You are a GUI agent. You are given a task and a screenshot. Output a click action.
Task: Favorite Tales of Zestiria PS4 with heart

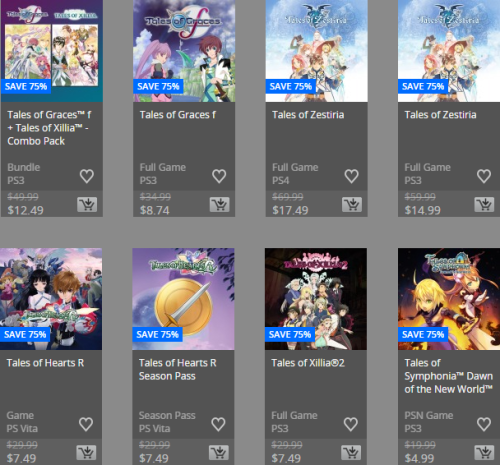351,176
